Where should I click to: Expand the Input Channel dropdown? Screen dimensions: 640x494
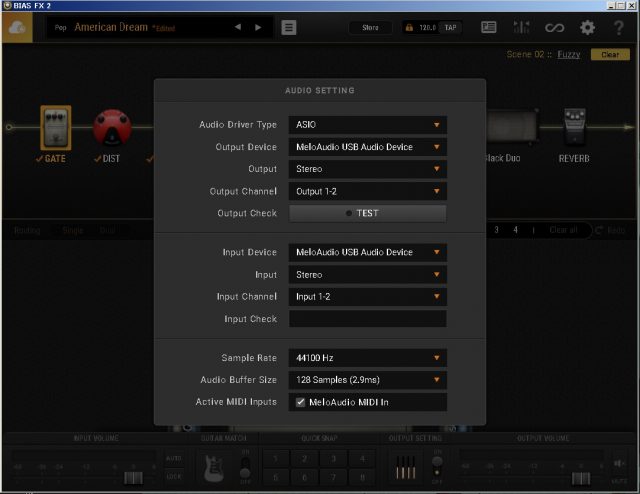pyautogui.click(x=367, y=297)
